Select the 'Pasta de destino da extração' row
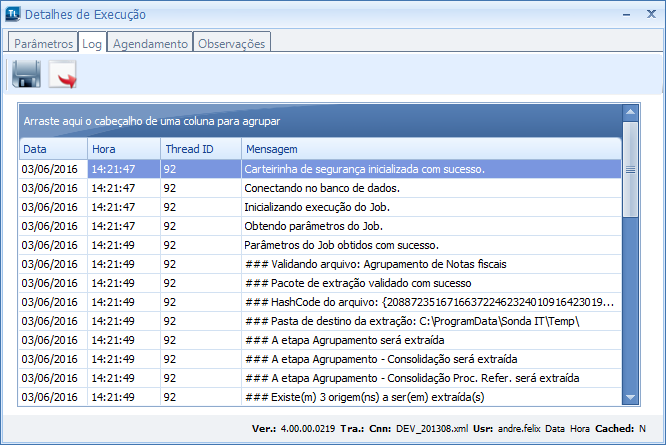666x445 pixels. coord(412,321)
